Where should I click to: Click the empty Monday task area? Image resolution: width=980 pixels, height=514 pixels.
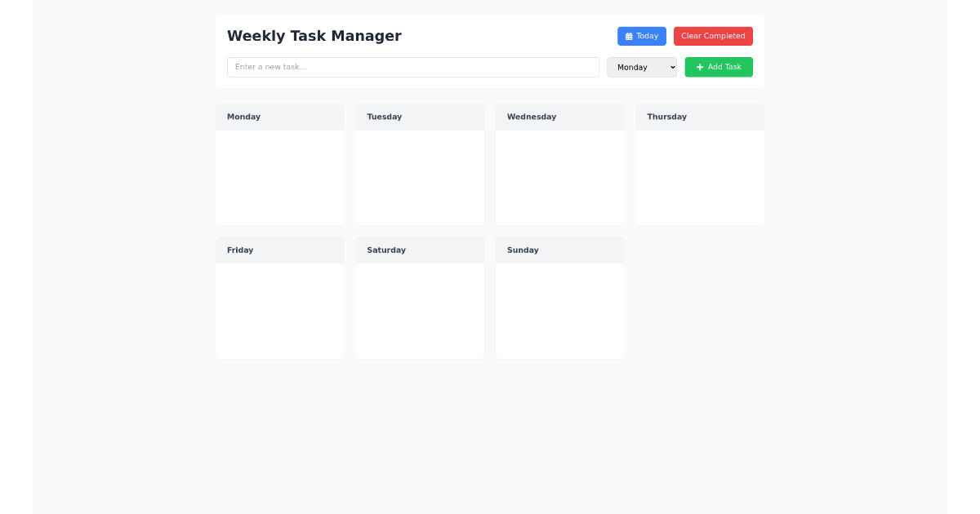(280, 175)
